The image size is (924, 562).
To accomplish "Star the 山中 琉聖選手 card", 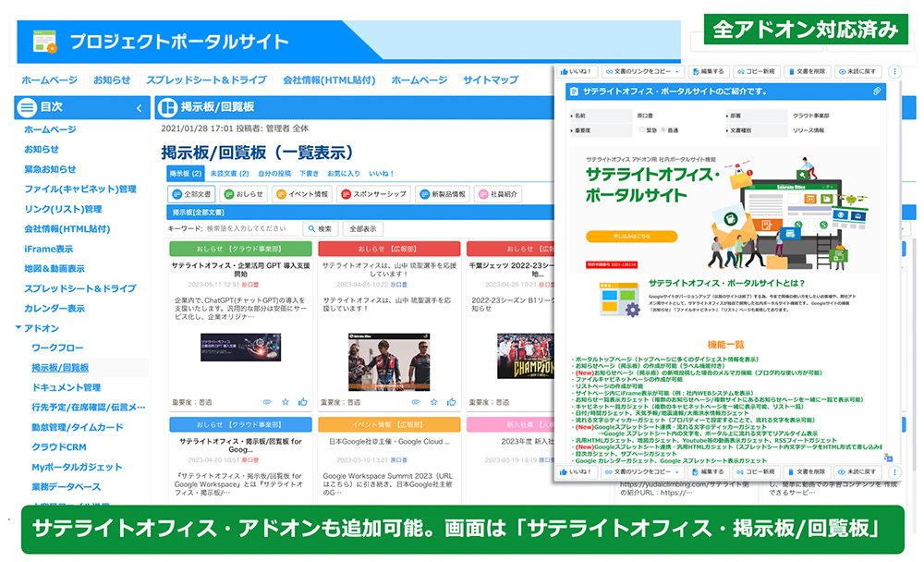I will [433, 402].
